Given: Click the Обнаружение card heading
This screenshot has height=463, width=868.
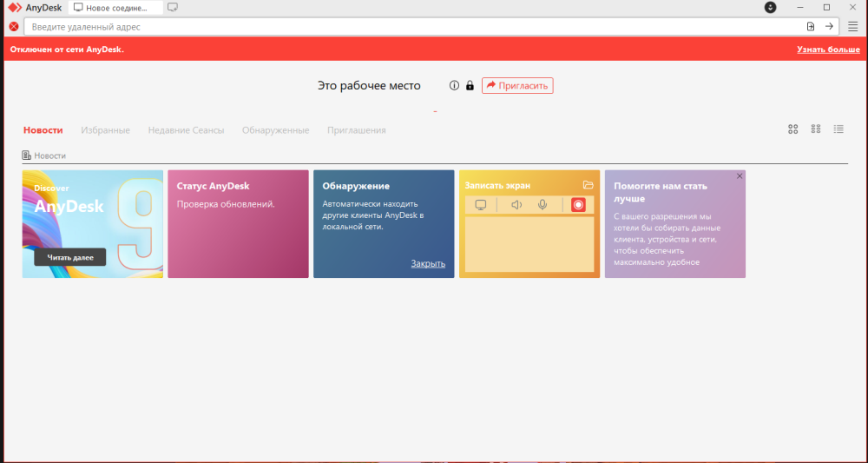Looking at the screenshot, I should (x=356, y=186).
